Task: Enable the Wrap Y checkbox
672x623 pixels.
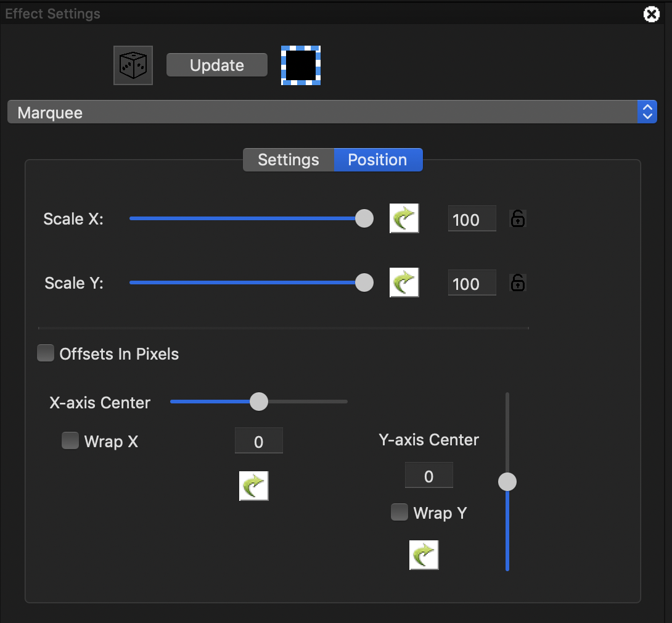Action: (400, 513)
